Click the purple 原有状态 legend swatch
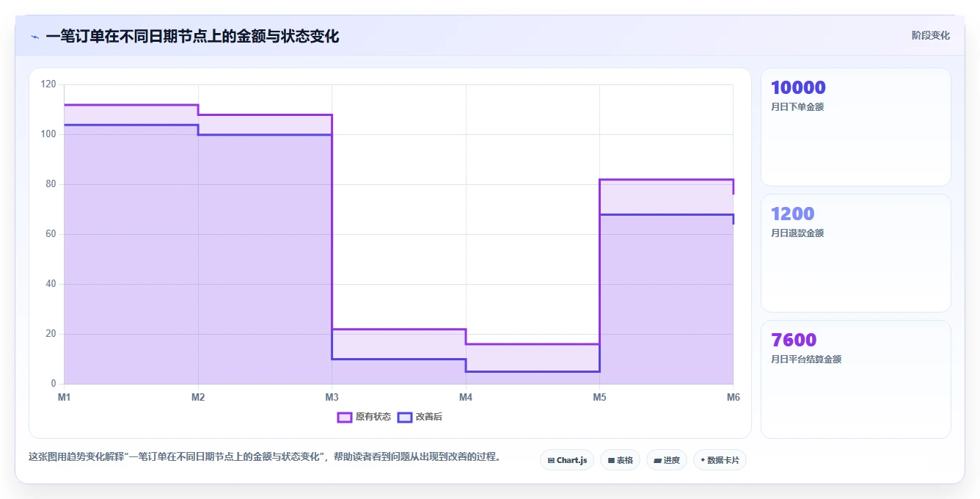The image size is (980, 499). 345,417
